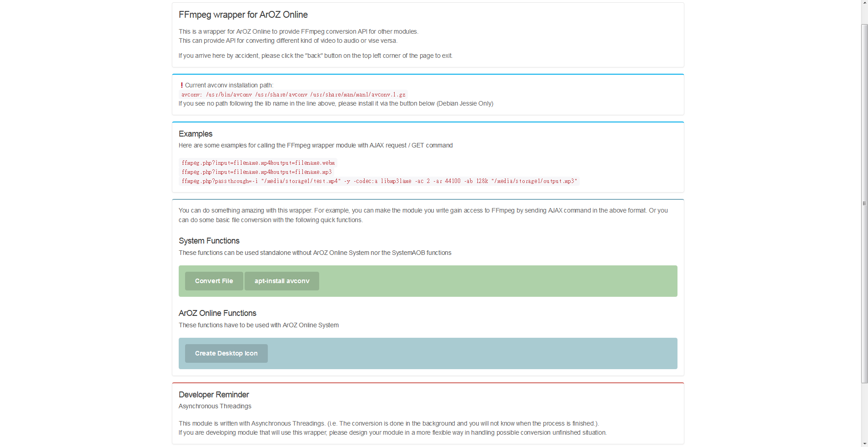Image resolution: width=868 pixels, height=447 pixels.
Task: Click the scrollbar up arrow
Action: [864, 3]
